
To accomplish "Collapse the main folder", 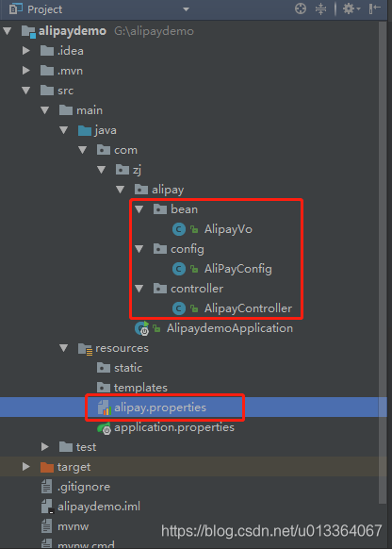I will (x=45, y=110).
